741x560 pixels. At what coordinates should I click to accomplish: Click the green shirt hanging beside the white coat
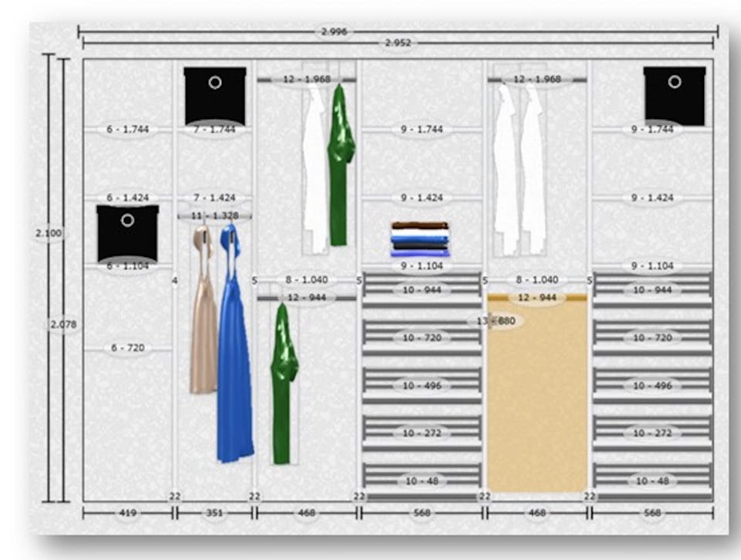click(340, 165)
